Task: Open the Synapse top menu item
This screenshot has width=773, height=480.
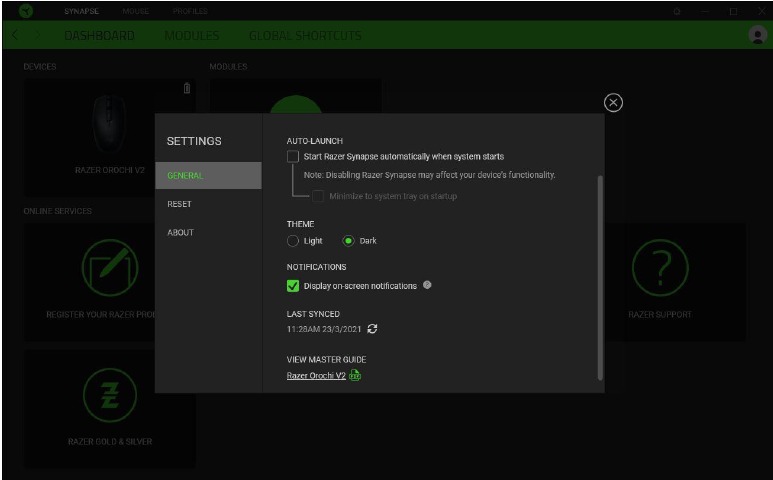Action: point(81,11)
